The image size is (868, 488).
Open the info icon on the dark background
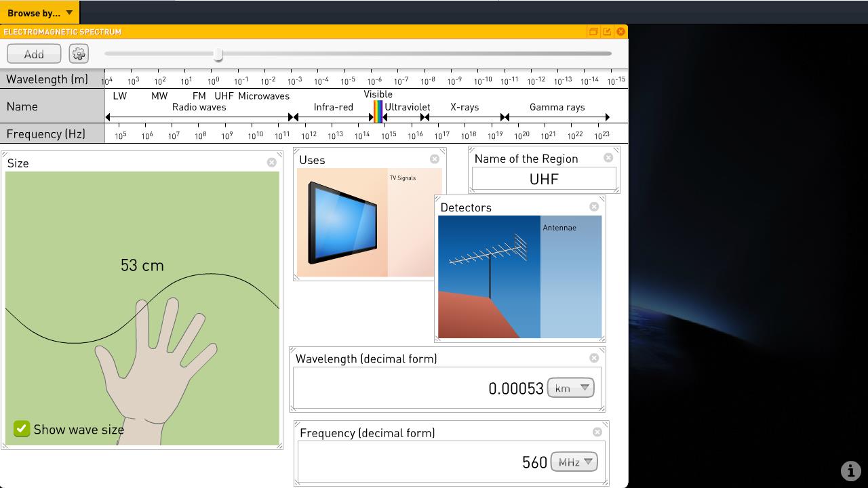(x=850, y=470)
